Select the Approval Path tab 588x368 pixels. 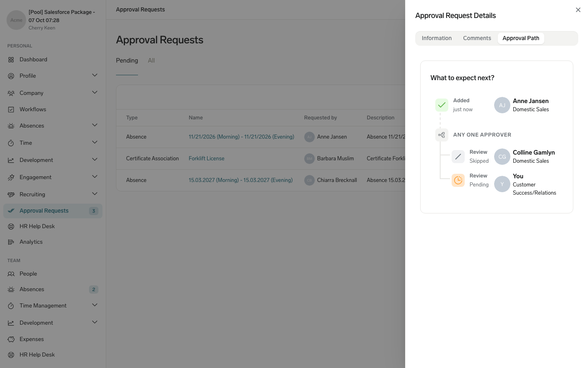point(521,38)
